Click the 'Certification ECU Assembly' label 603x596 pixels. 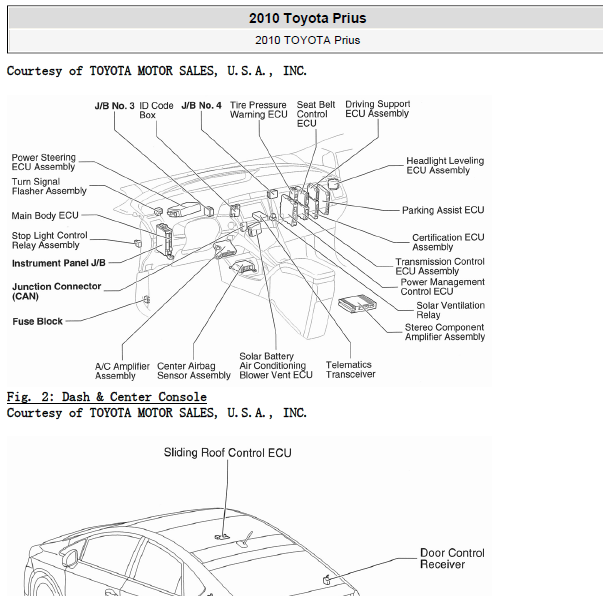click(448, 242)
